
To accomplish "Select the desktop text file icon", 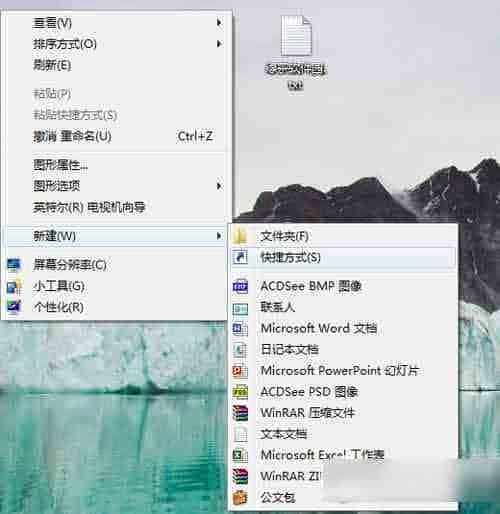I will 296,37.
